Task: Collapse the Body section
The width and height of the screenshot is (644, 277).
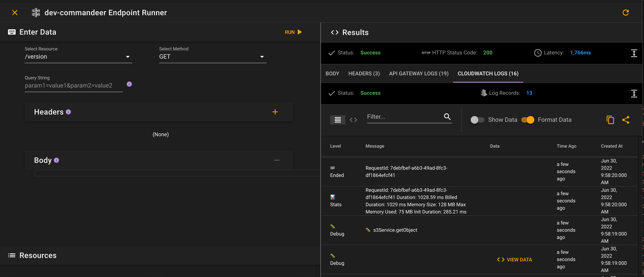Action: [276, 160]
